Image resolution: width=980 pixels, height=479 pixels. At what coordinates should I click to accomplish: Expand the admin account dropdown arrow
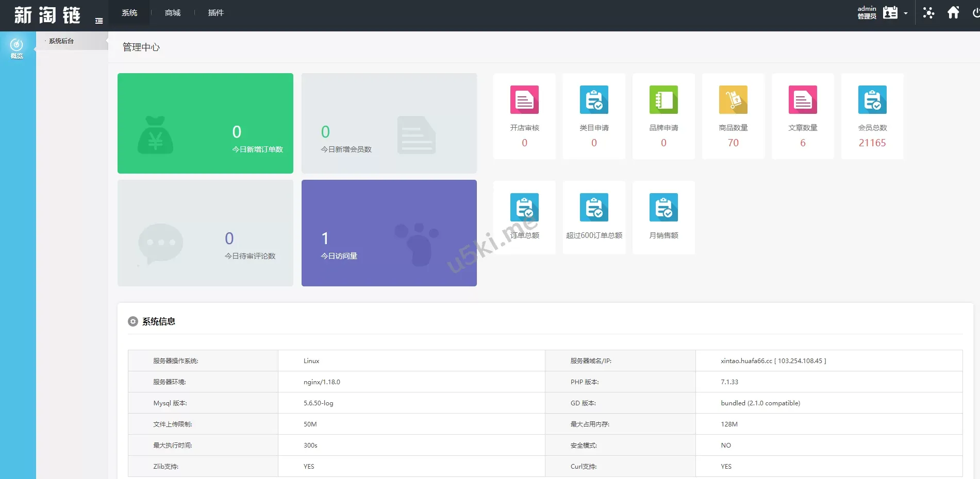click(906, 13)
